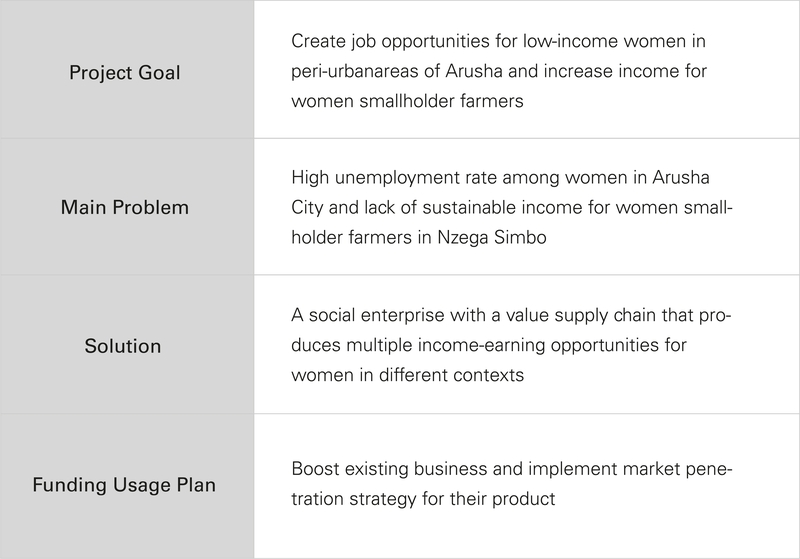Click the word "peri-urbanareas" in Project Goal
This screenshot has height=559, width=800.
click(x=353, y=72)
